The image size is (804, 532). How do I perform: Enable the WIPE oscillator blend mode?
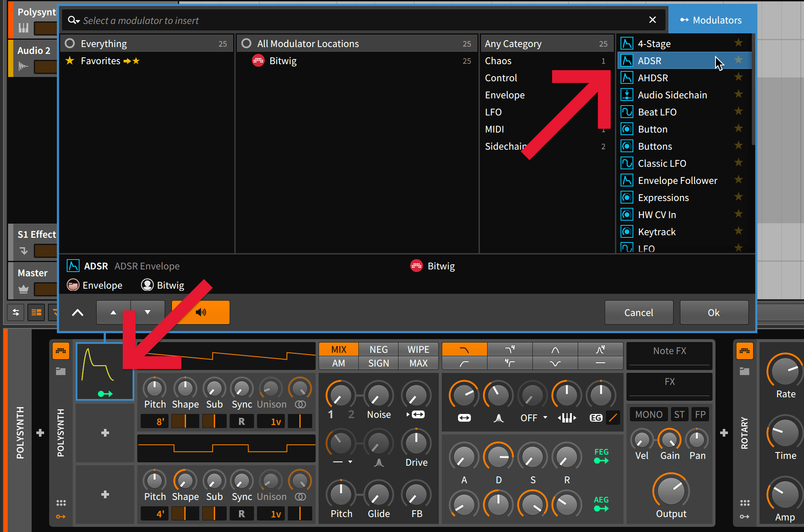(x=418, y=349)
